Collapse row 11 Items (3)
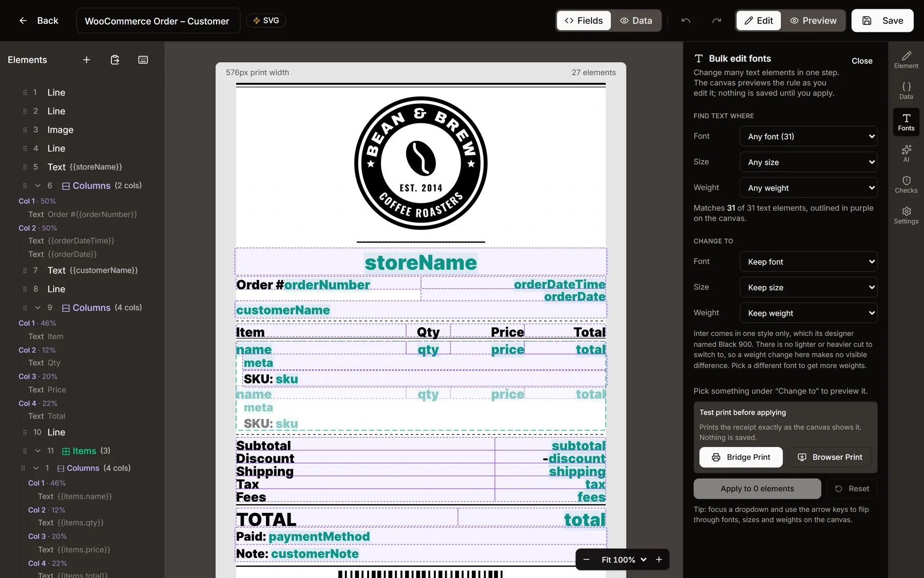924x578 pixels. click(37, 451)
